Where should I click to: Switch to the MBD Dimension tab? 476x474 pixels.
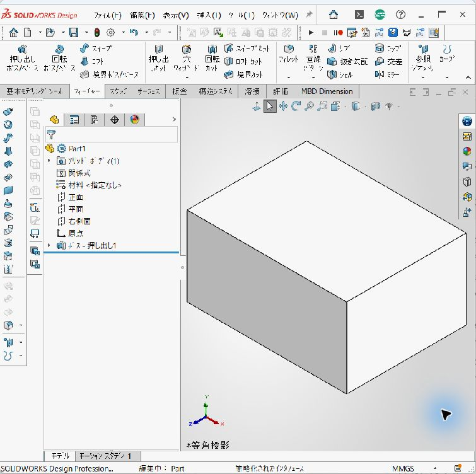click(x=327, y=91)
